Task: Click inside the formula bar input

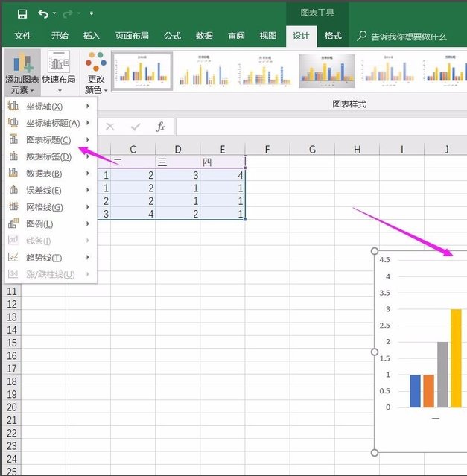Action: tap(321, 127)
